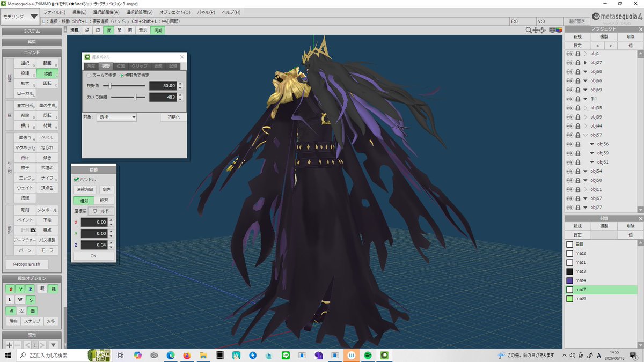Click 新規 in the 材質 panel
The image size is (644, 362).
[577, 226]
